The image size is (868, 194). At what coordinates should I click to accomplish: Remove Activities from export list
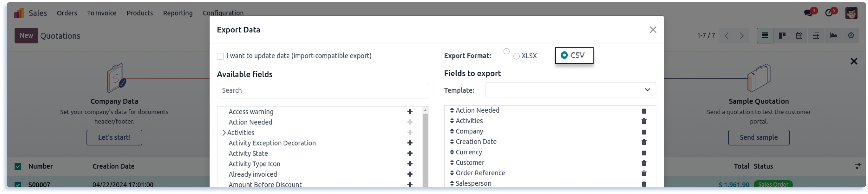coord(644,121)
